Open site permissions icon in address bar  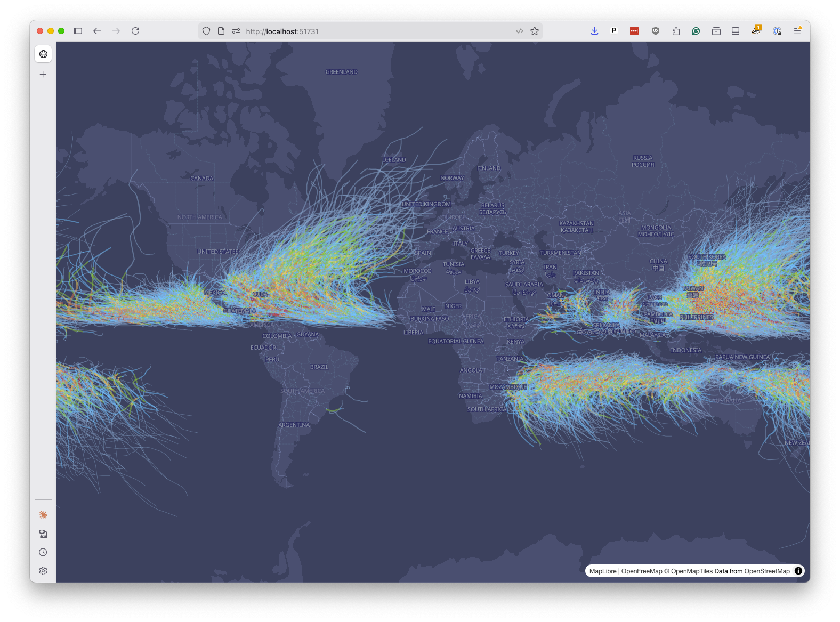(x=236, y=31)
